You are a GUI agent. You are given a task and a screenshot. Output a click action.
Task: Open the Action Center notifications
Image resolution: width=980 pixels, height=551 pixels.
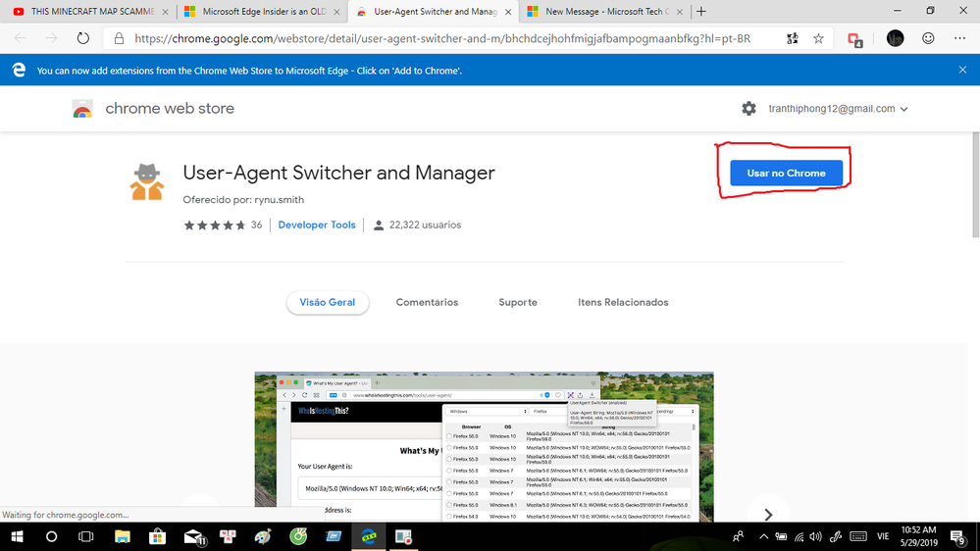tap(957, 537)
